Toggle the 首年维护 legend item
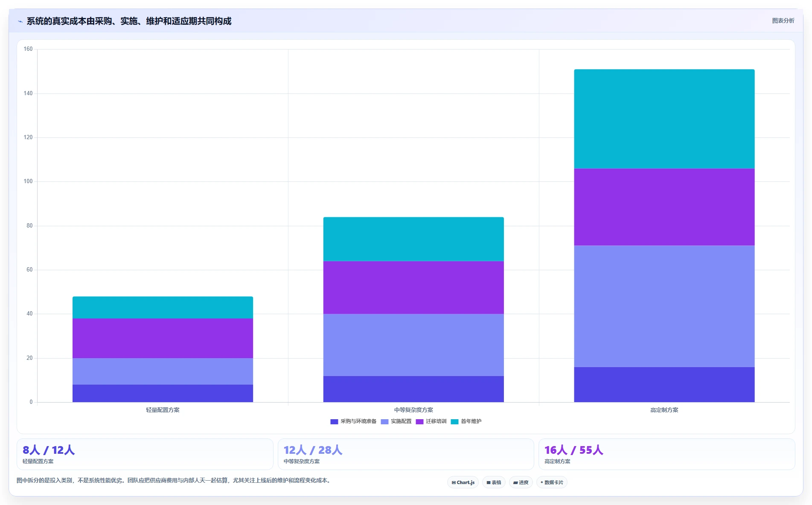The image size is (812, 505). [466, 421]
